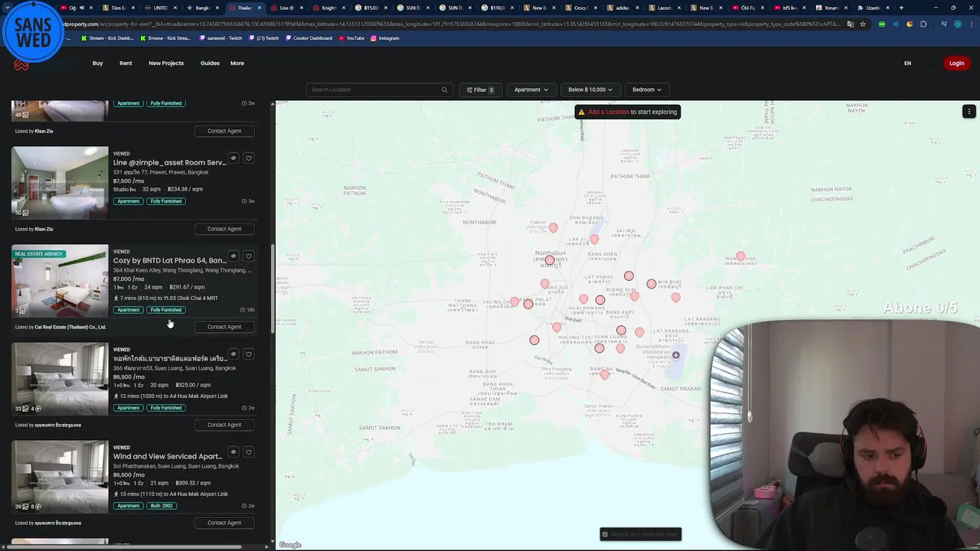
Task: Switch to the 'Bangkok' browser tab
Action: pos(202,8)
